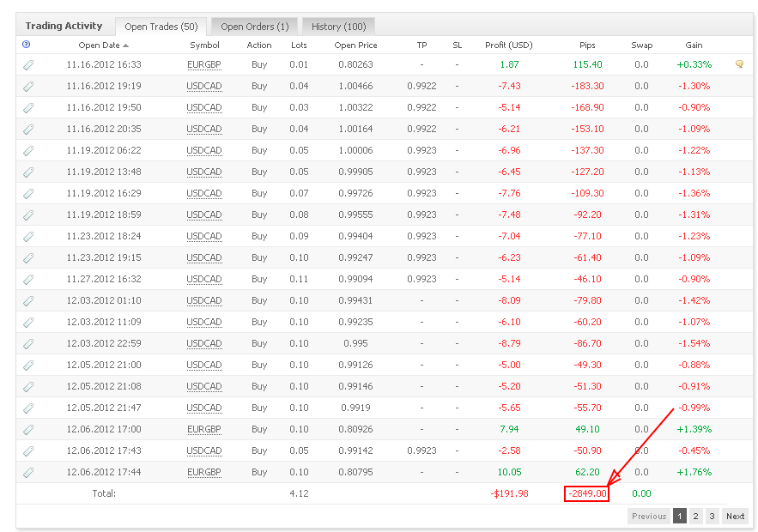Click attachment icon for 12.06.2012 17:00 trade
The width and height of the screenshot is (758, 532).
(x=28, y=430)
